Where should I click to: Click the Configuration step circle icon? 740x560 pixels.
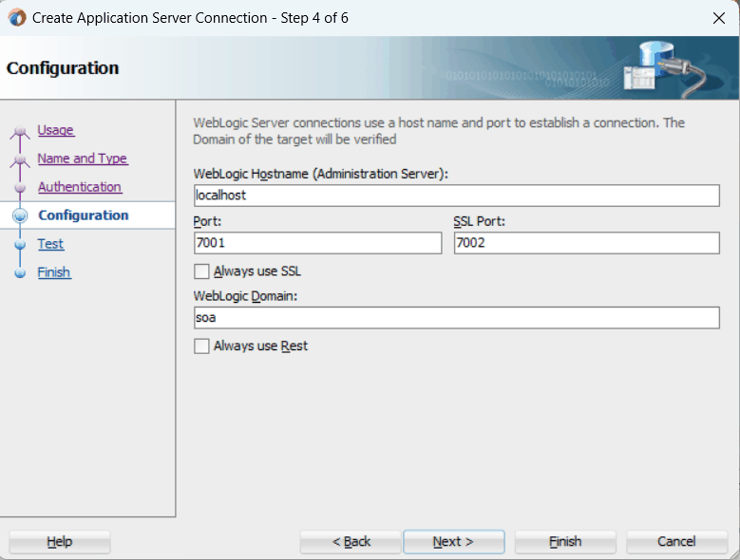20,215
